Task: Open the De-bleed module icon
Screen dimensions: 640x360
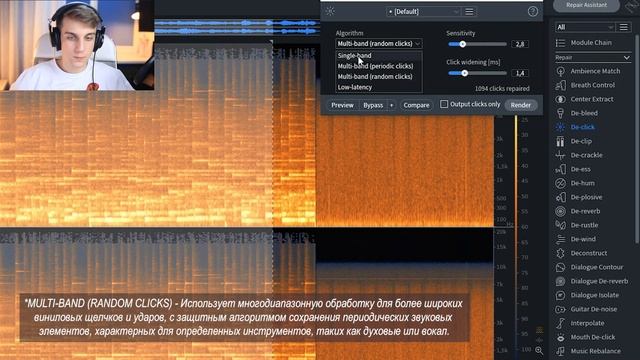Action: [560, 113]
